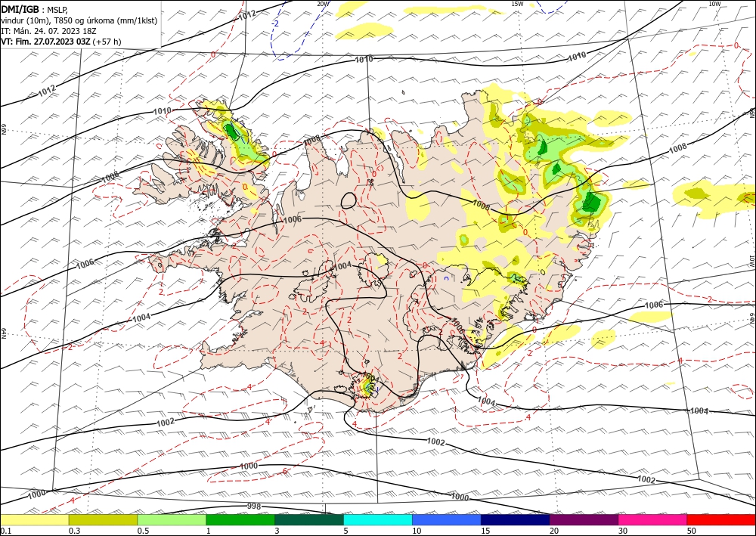This screenshot has height=536, width=756.
Task: Click the 'DMI/IGB : MSLP,' title text
Action: click(34, 10)
